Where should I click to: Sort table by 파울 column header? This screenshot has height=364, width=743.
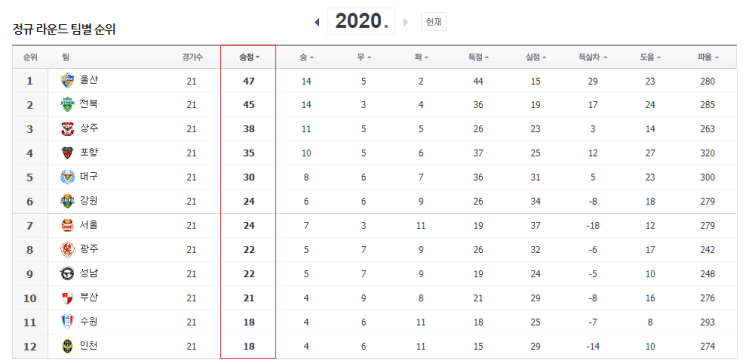pos(708,57)
